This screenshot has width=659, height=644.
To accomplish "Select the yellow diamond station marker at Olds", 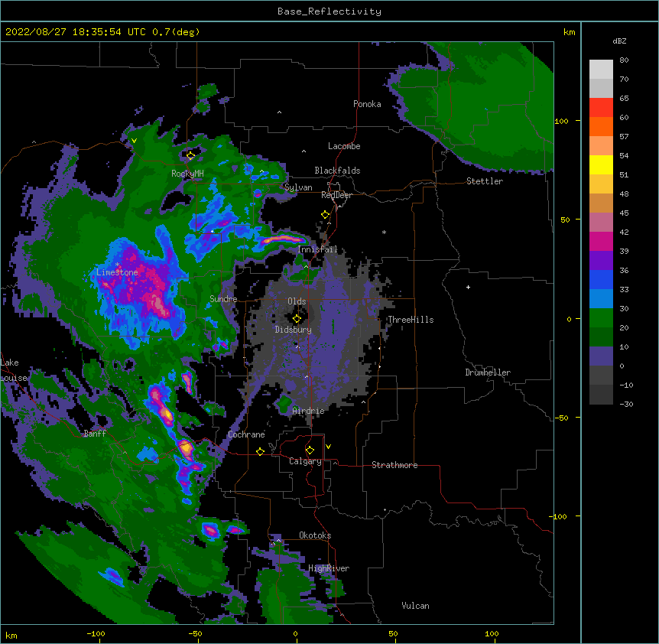I will [x=297, y=319].
